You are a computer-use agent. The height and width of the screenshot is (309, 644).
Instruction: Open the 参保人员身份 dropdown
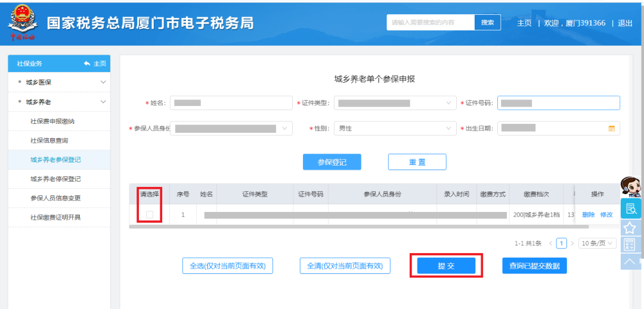[x=231, y=128]
